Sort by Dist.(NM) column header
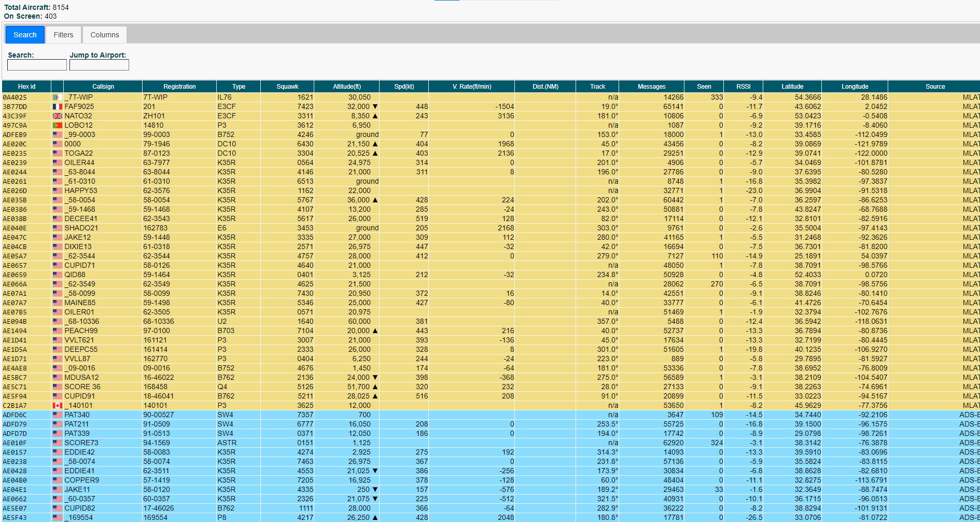This screenshot has width=980, height=522. point(545,87)
